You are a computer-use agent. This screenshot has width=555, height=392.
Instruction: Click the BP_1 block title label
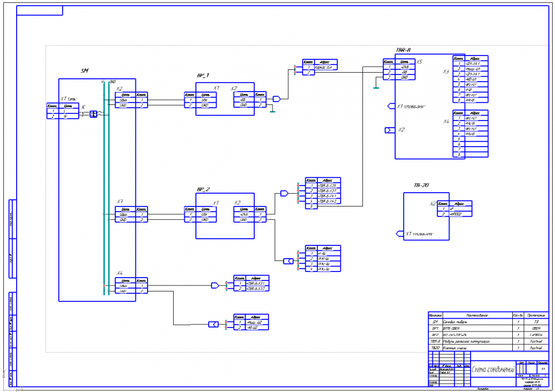203,75
